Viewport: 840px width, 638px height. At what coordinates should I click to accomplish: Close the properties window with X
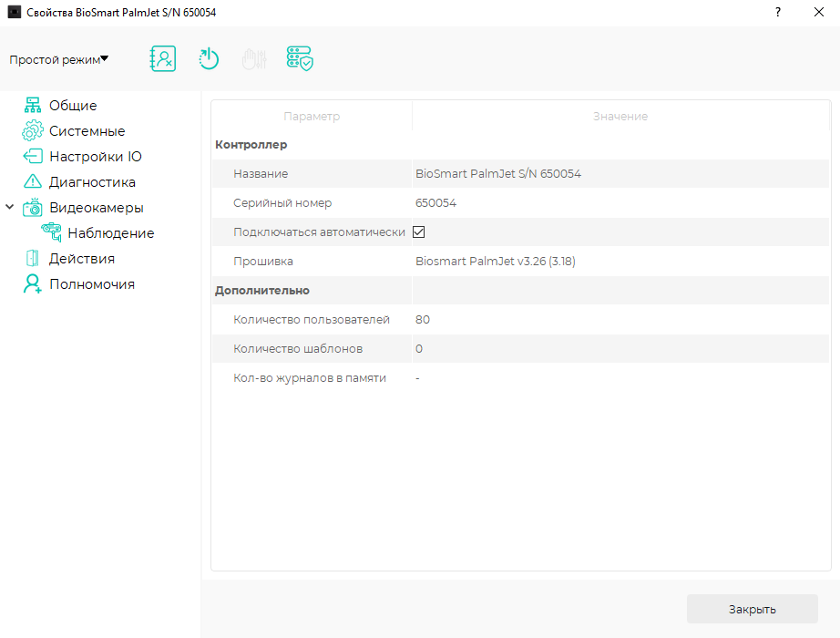coord(818,12)
